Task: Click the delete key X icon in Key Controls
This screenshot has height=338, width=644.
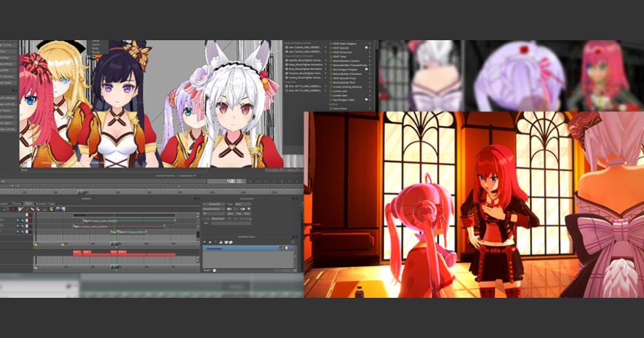Action: 249,209
